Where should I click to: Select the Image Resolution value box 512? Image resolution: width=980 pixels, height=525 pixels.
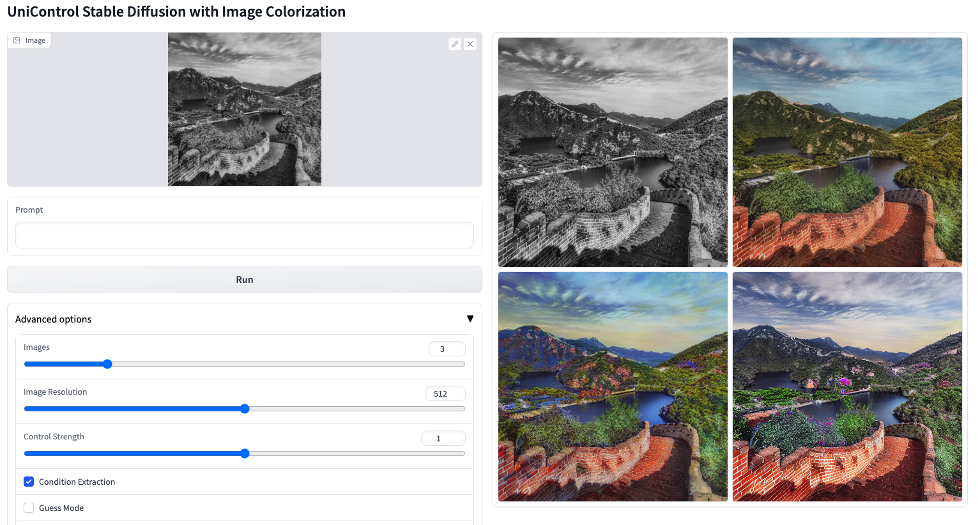coord(445,393)
